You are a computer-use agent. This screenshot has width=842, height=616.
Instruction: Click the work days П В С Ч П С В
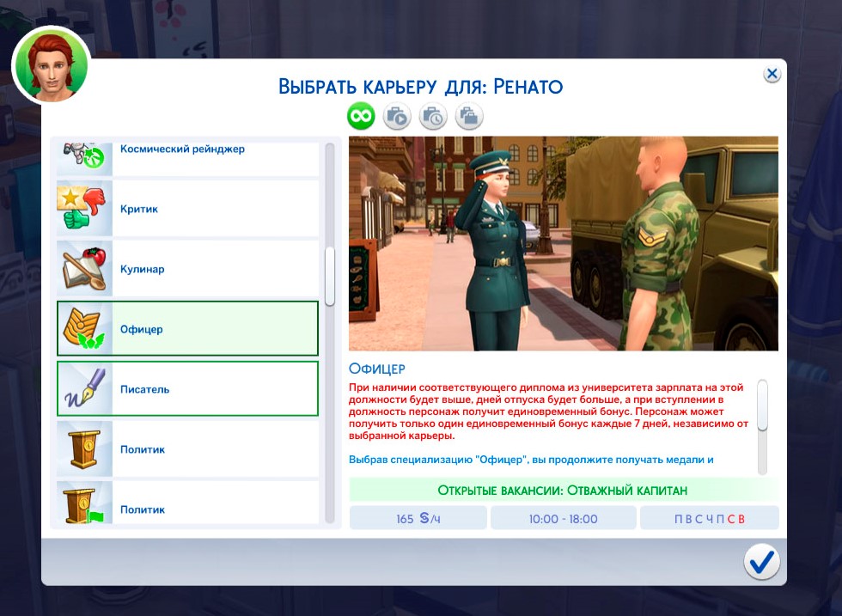[x=710, y=518]
